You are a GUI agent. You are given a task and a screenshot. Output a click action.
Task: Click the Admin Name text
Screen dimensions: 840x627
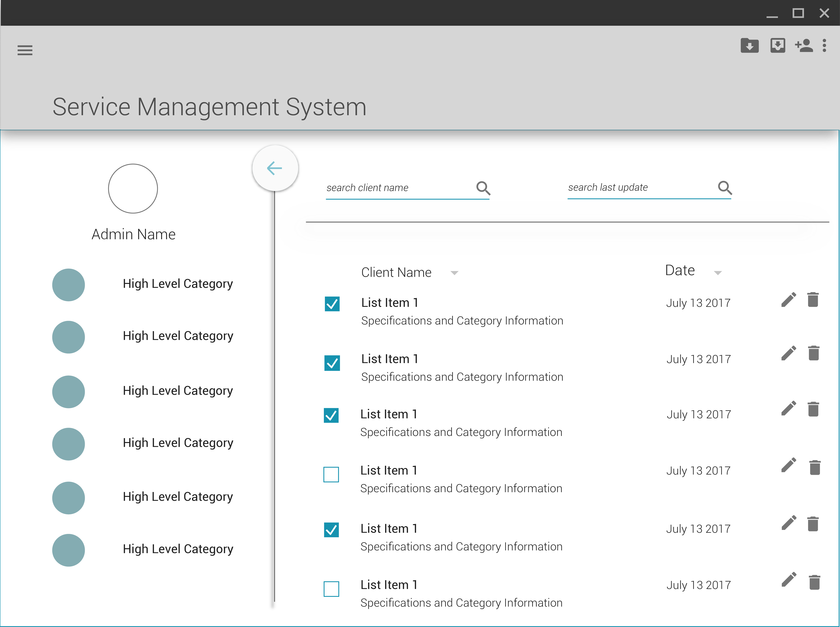(134, 235)
